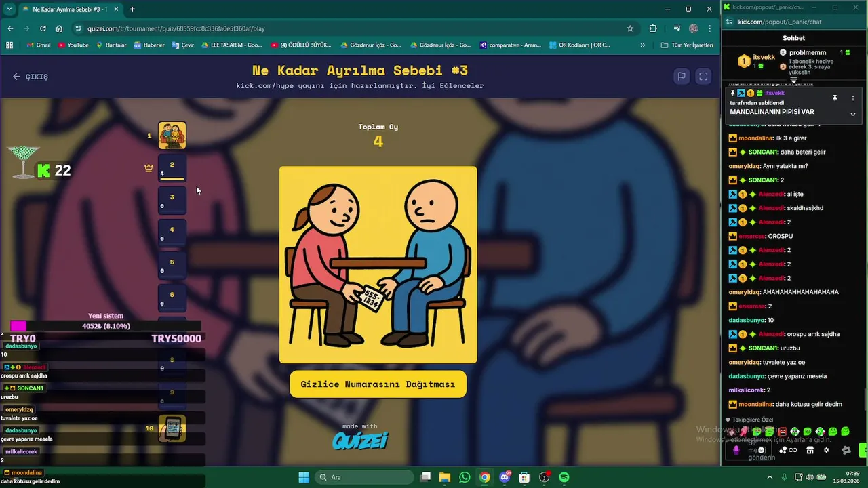
Task: Open the Quizei logo link
Action: (360, 441)
